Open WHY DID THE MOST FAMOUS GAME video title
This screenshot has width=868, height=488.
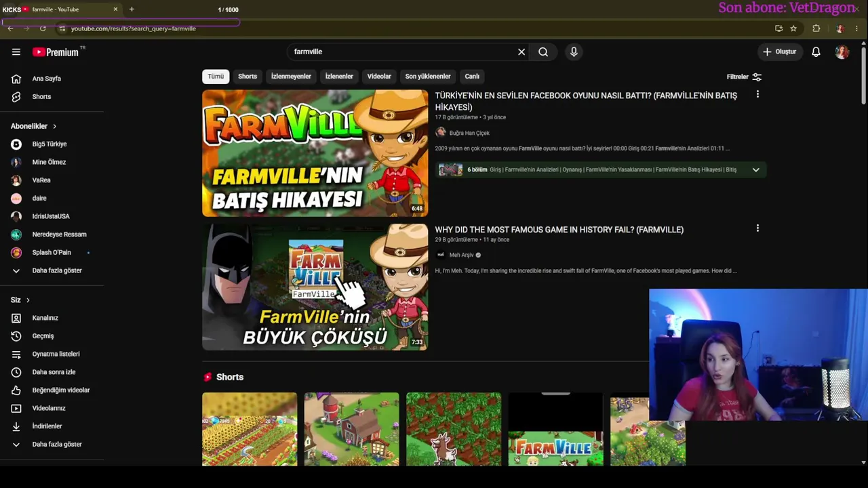[x=559, y=230]
